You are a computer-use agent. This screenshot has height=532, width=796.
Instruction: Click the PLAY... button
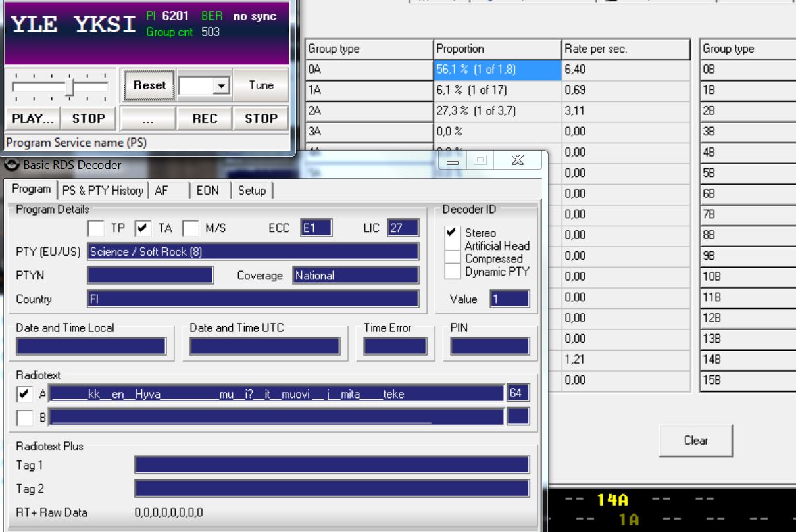point(33,118)
